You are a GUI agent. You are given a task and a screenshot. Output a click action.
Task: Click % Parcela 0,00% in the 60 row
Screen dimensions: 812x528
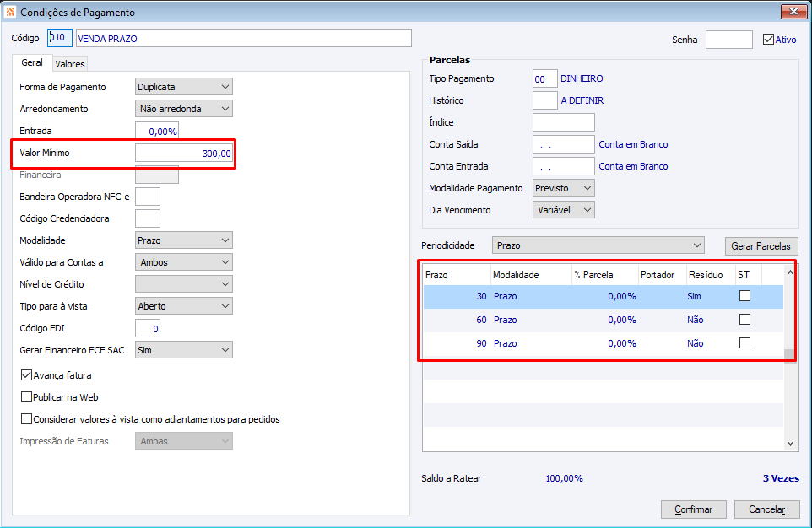(622, 320)
